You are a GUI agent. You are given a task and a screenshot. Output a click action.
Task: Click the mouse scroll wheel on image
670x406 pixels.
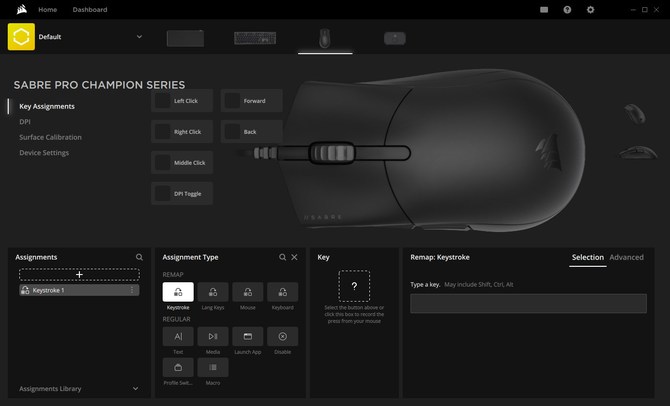332,153
